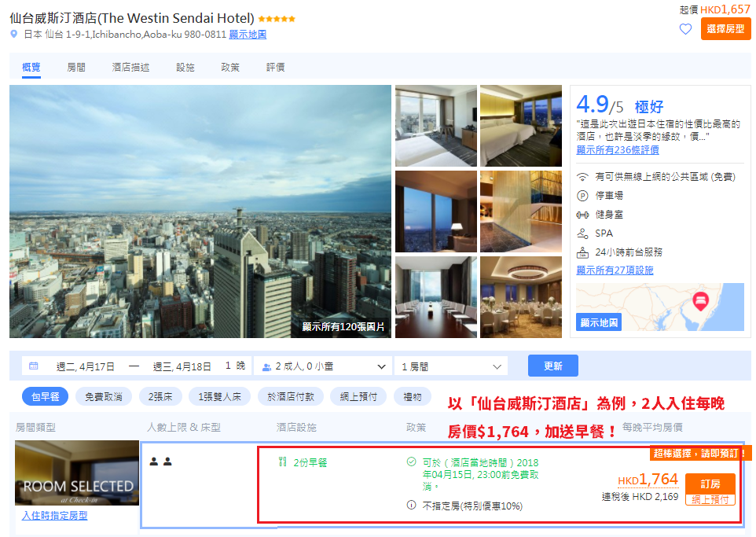Screen dimensions: 756x537
Task: Click the 4.9/5 rating score
Action: pyautogui.click(x=600, y=105)
